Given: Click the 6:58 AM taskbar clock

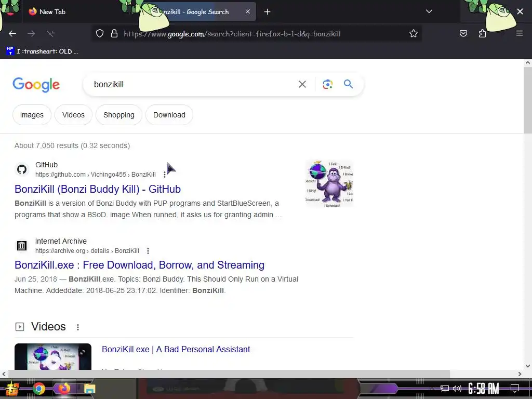Looking at the screenshot, I should pyautogui.click(x=484, y=389).
